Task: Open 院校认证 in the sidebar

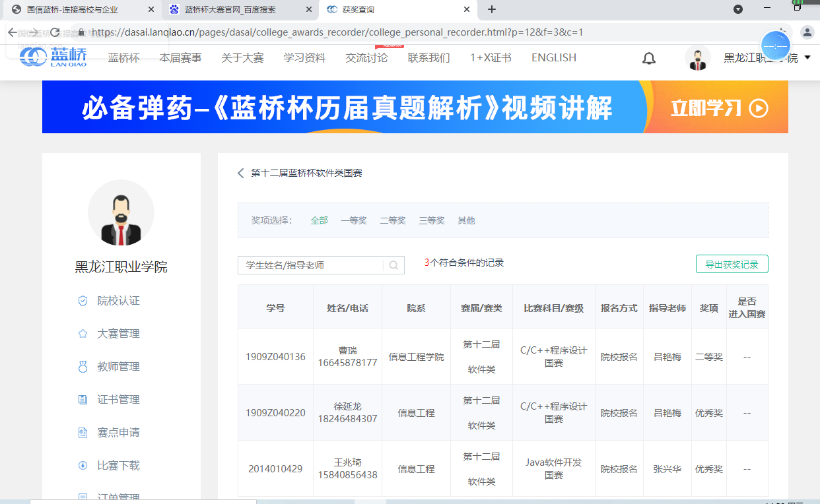Action: point(118,301)
